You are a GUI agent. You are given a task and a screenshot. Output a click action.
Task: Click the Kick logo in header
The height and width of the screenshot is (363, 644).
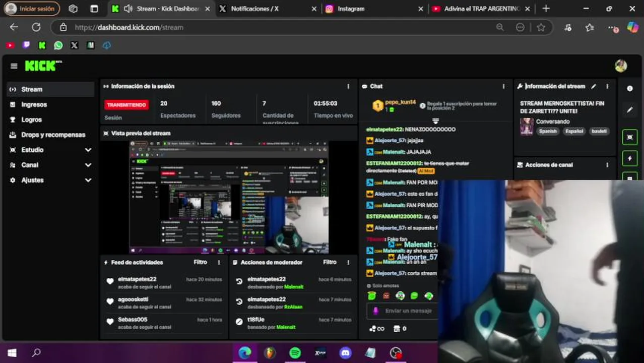[43, 66]
